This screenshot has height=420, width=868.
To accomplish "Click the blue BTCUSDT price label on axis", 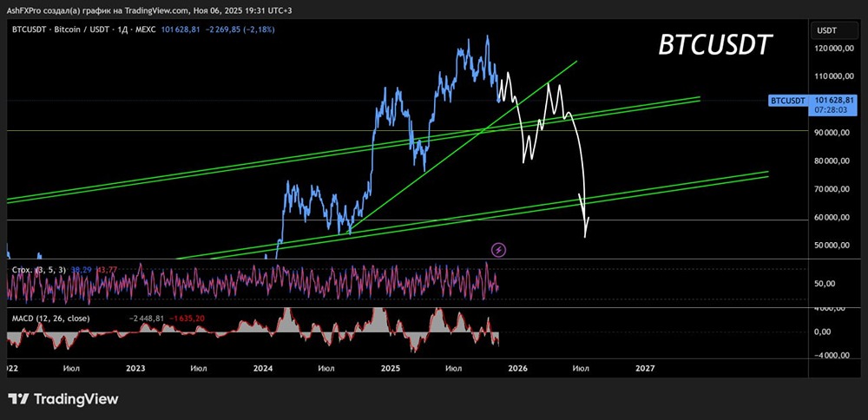I will tap(787, 101).
